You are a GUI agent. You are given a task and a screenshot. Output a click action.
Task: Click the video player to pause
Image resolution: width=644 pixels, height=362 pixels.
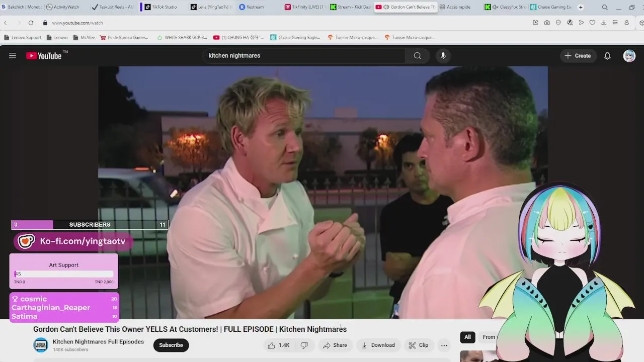(323, 193)
